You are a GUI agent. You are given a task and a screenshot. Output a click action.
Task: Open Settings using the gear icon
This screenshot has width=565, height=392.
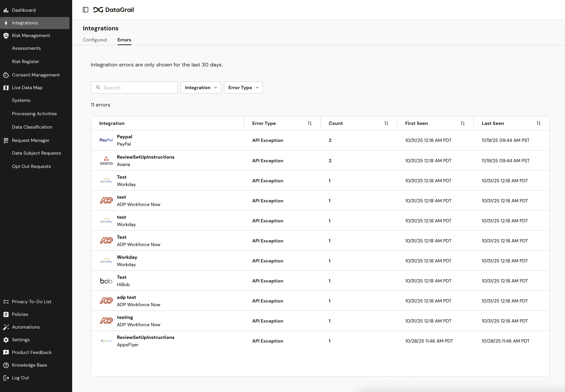[x=6, y=340]
